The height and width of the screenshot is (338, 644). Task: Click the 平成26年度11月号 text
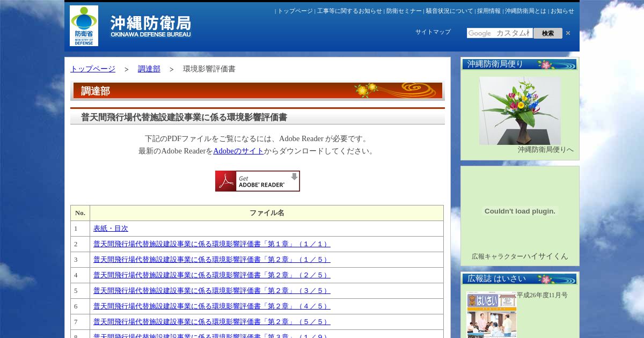[x=542, y=295]
